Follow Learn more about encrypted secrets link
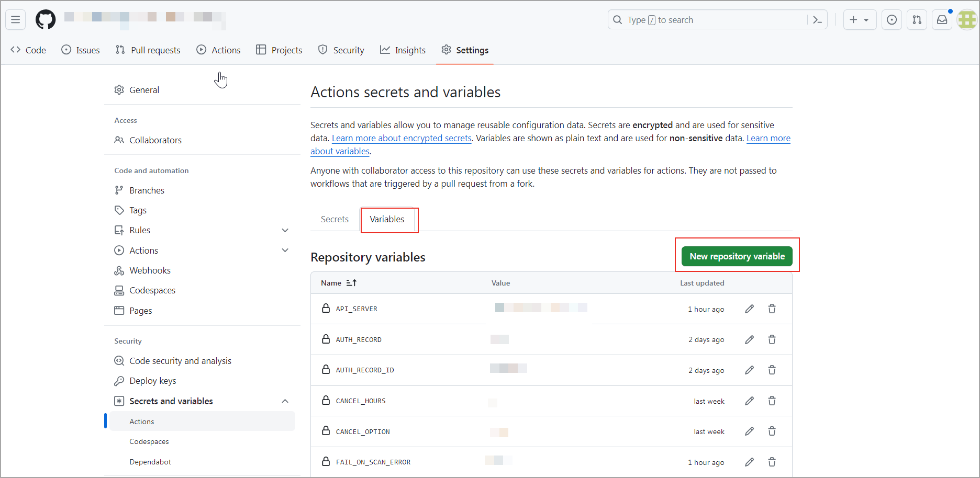Screen dimensions: 980x478 [x=402, y=138]
